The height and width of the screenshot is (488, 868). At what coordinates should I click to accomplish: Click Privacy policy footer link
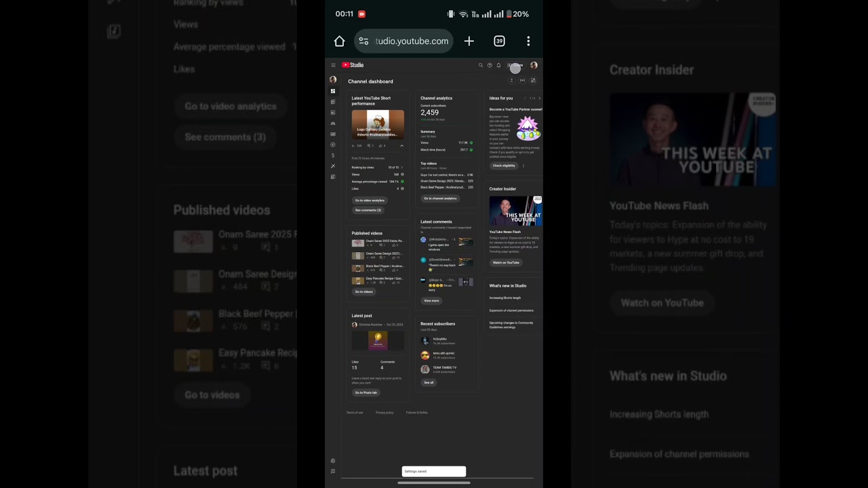[384, 412]
